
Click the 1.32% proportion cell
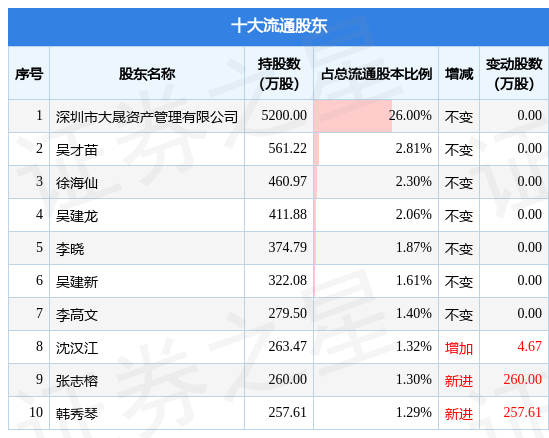414,346
